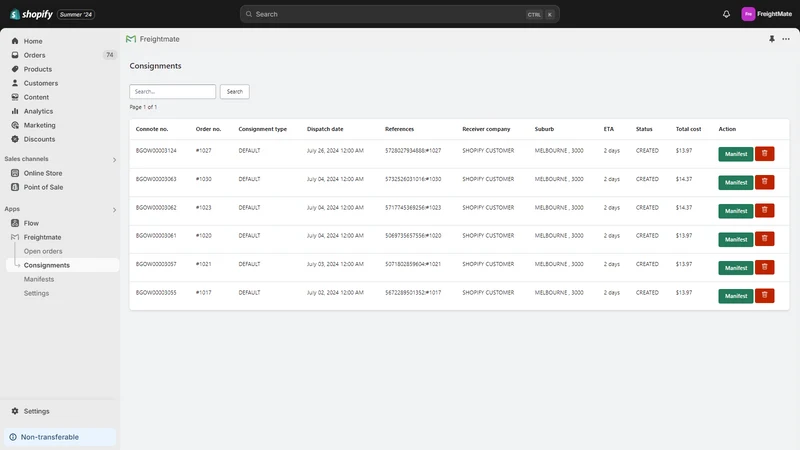Open the Manifests submenu item
This screenshot has height=450, width=800.
tap(39, 279)
